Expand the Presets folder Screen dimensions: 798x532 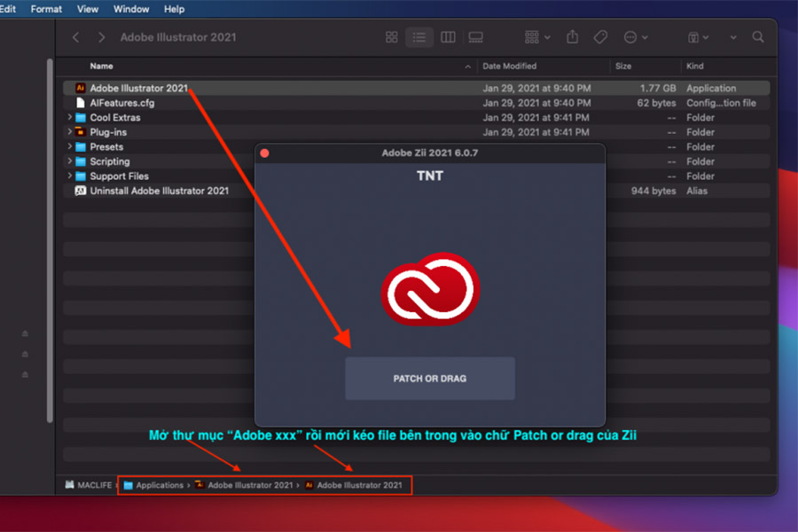pyautogui.click(x=69, y=146)
